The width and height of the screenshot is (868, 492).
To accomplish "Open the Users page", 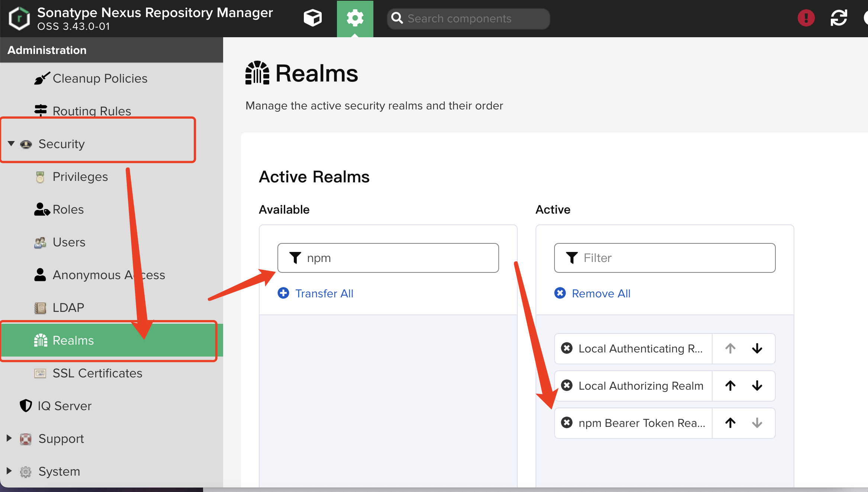I will (x=69, y=242).
